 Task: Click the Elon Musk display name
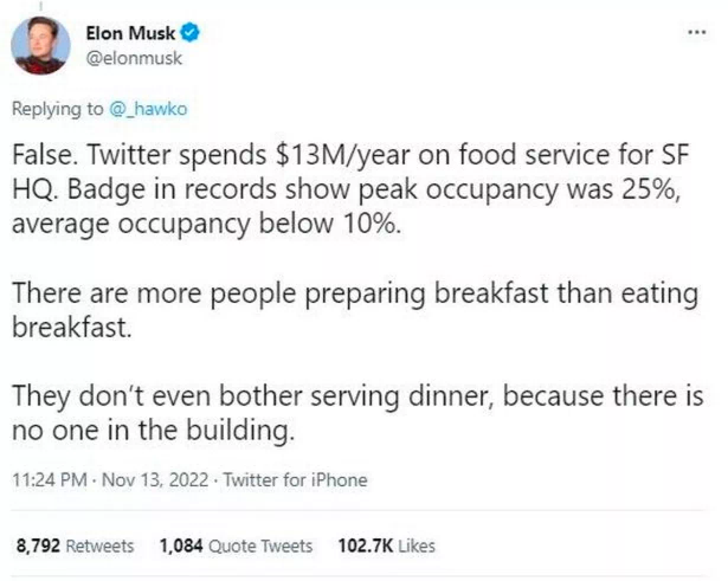click(130, 33)
